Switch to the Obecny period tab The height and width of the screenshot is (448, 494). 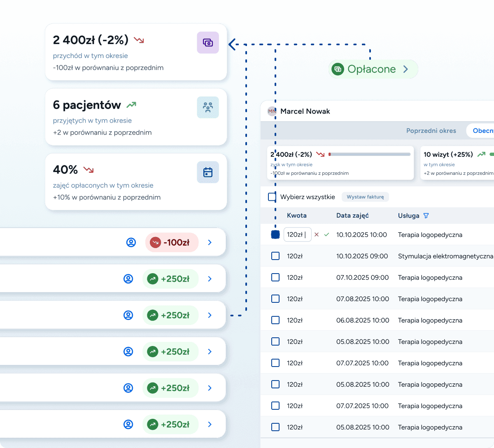coord(482,131)
